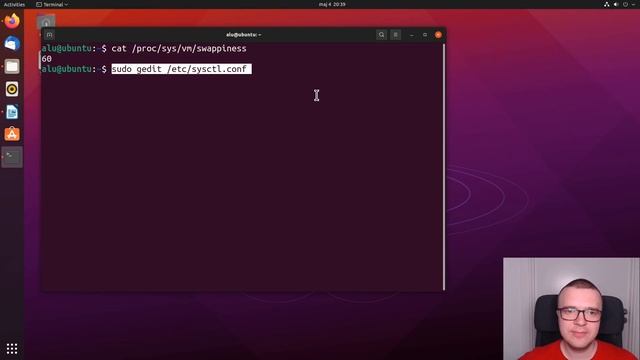The image size is (640, 360).
Task: Open a new terminal tab button
Action: click(49, 35)
